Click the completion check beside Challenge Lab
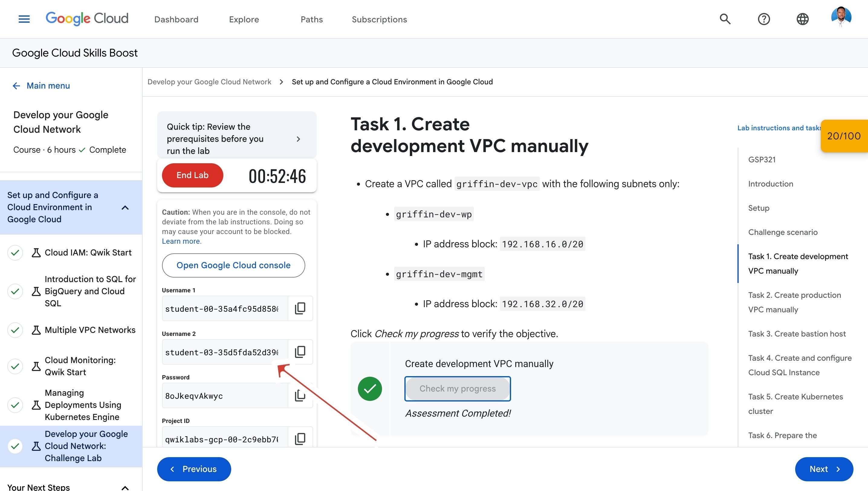 point(15,446)
